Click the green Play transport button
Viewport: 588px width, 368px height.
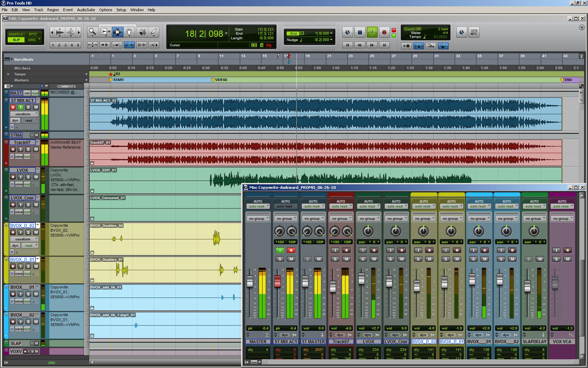(372, 33)
